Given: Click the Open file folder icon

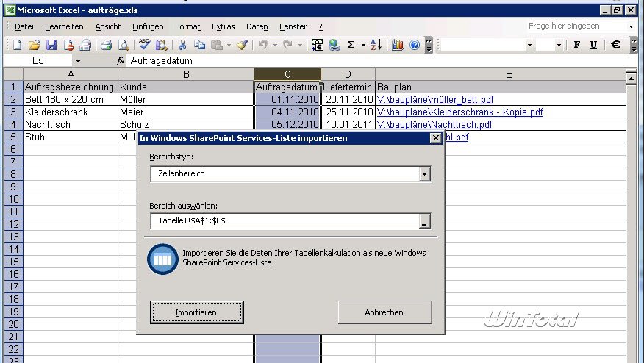Looking at the screenshot, I should [x=35, y=45].
